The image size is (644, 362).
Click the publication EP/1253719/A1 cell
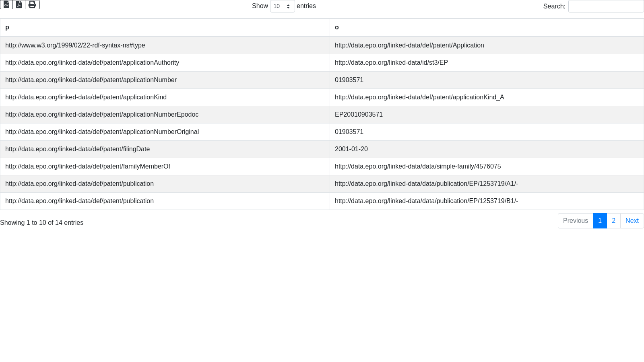(x=426, y=184)
